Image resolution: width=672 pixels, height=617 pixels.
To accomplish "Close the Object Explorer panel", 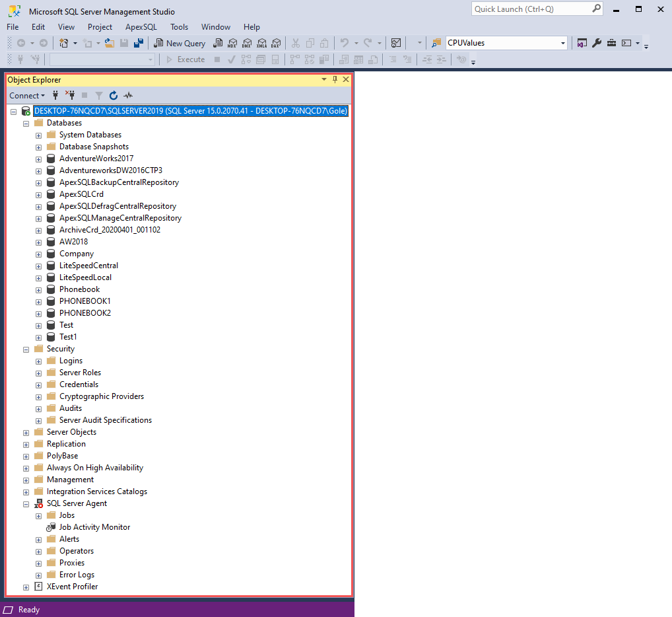I will coord(346,79).
